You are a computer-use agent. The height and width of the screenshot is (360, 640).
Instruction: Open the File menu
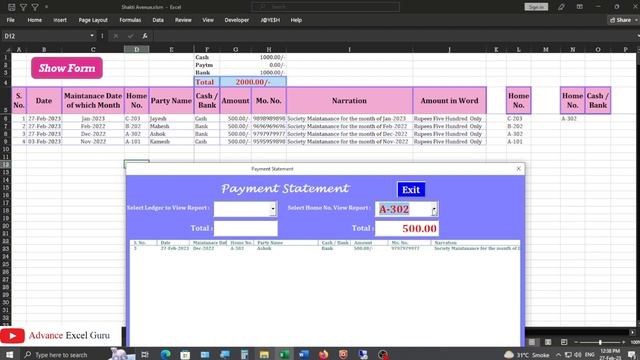click(11, 20)
